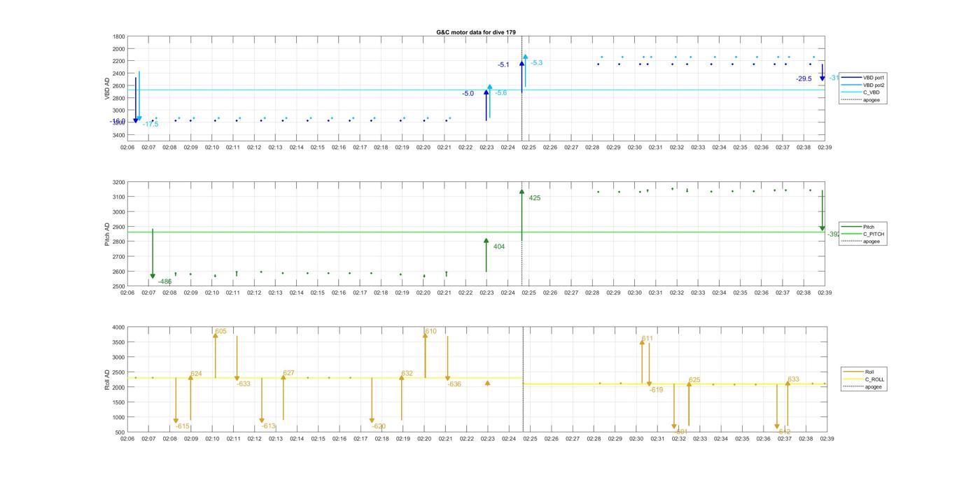Viewport: 980px width, 485px height.
Task: Click the '-17.5' VBD data label
Action: pyautogui.click(x=150, y=125)
